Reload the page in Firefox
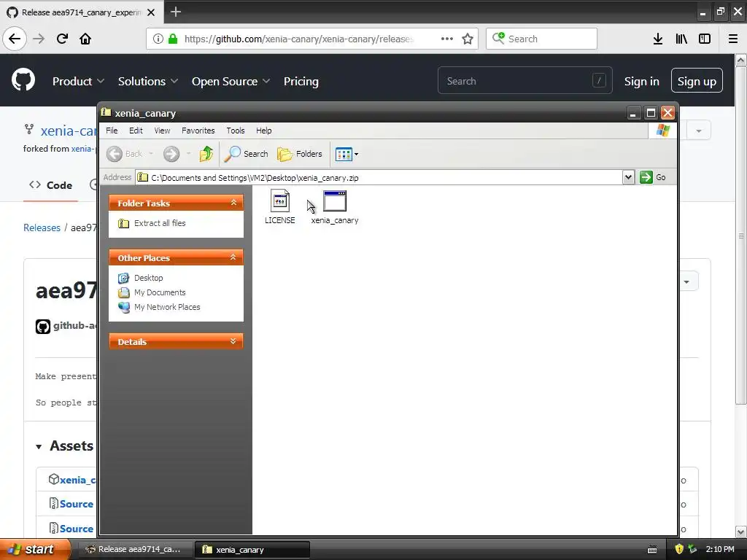This screenshot has height=560, width=747. (x=62, y=39)
